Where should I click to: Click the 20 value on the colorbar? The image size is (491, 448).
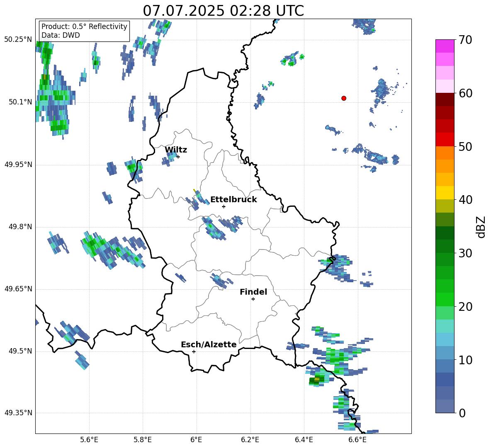click(x=465, y=307)
